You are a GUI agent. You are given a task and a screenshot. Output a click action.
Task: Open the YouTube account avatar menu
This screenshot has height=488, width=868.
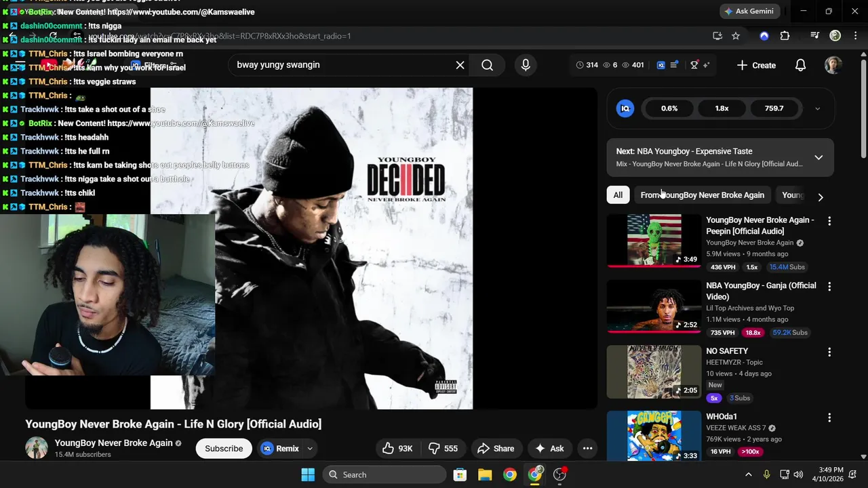[x=833, y=65]
